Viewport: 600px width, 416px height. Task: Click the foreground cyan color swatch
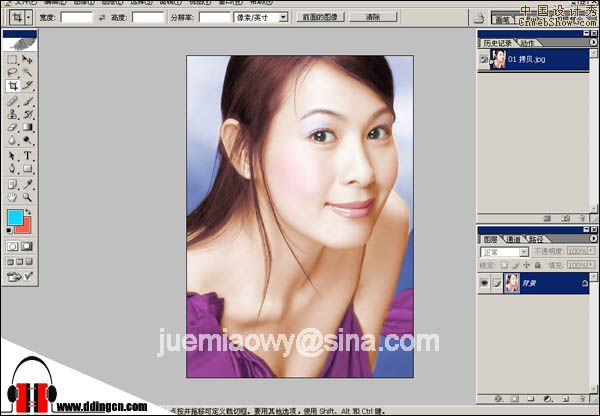15,217
